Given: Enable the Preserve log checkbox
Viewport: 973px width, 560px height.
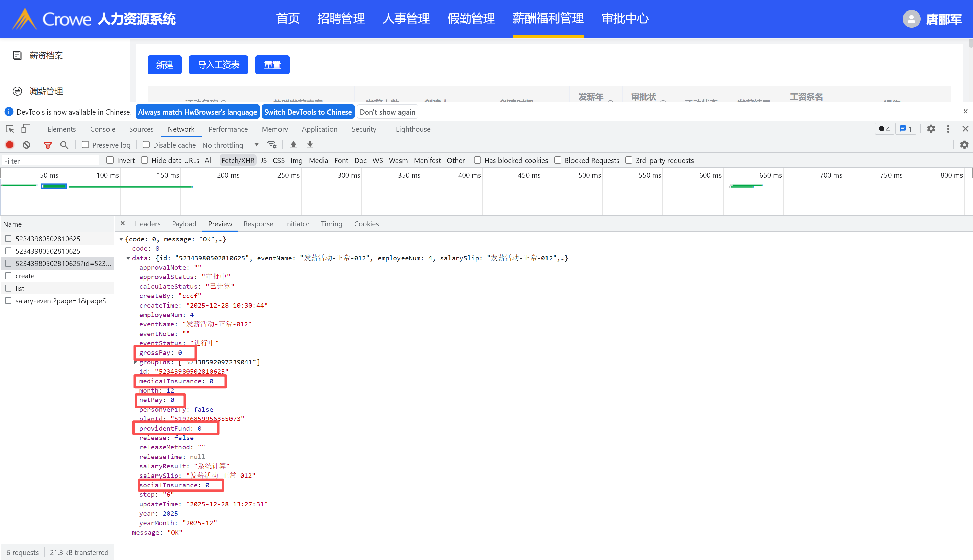Looking at the screenshot, I should point(86,145).
